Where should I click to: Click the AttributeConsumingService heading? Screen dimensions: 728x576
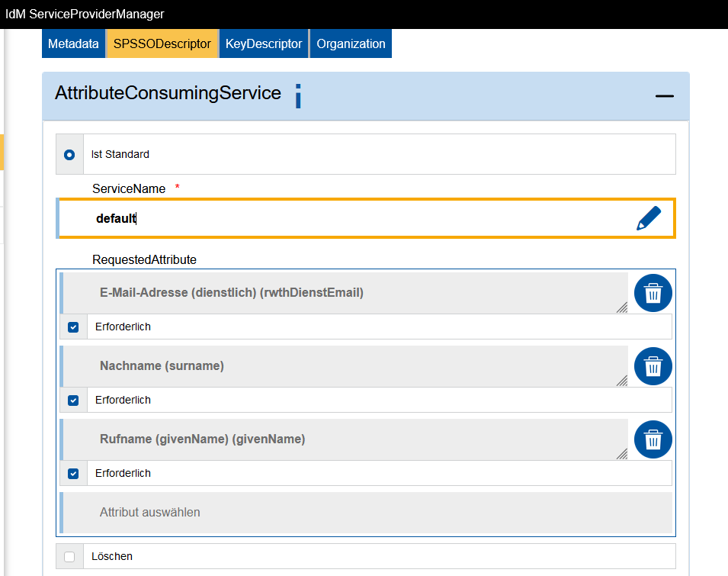coord(168,93)
